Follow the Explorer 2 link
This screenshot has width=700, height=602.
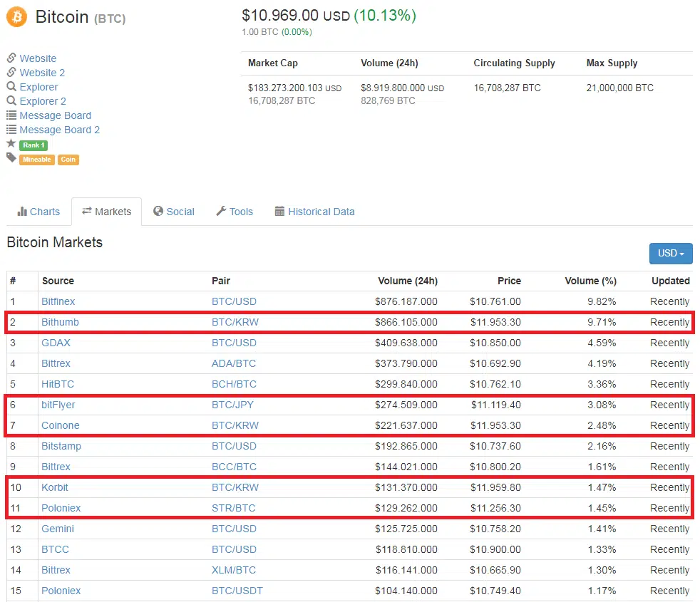43,101
